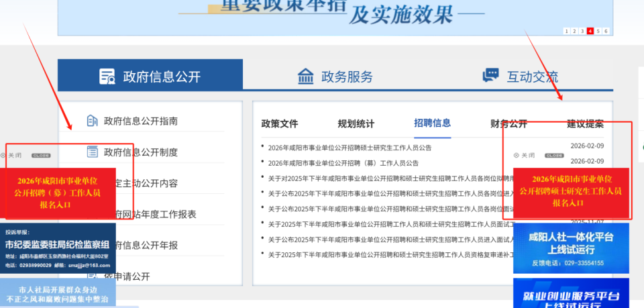Select the 建议提案 sub-tab

585,123
